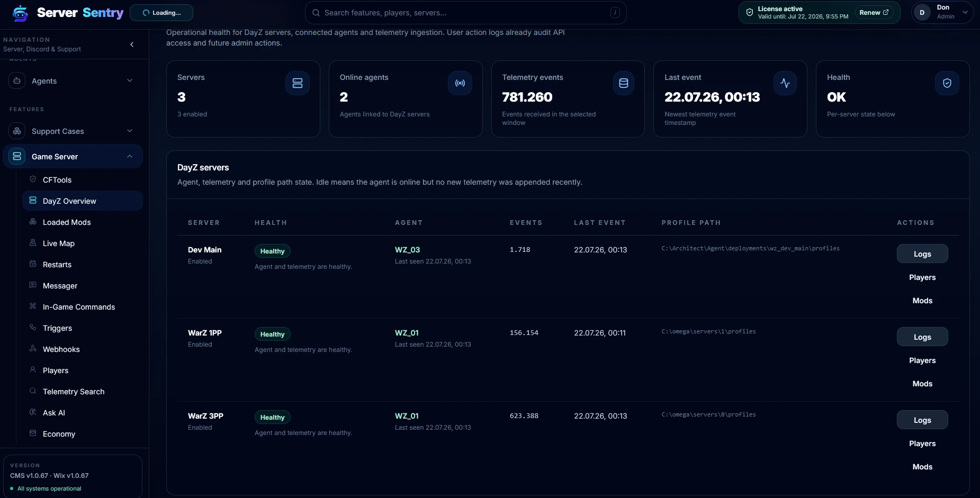The height and width of the screenshot is (498, 980).
Task: Click the Telemetry events database icon
Action: [x=624, y=83]
